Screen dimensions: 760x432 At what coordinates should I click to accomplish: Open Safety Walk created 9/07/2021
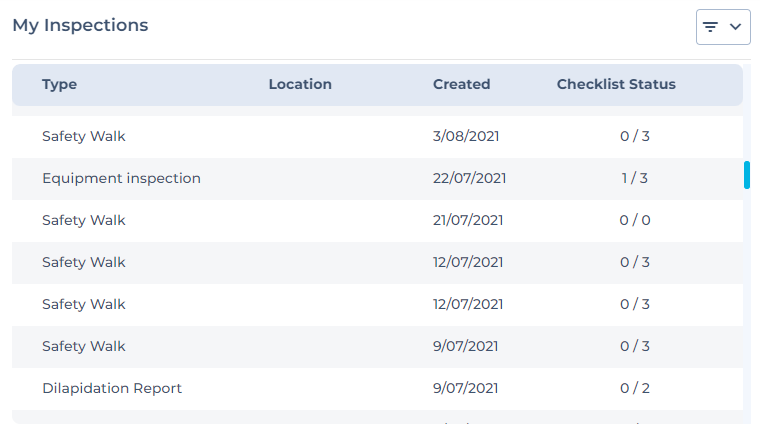[377, 347]
